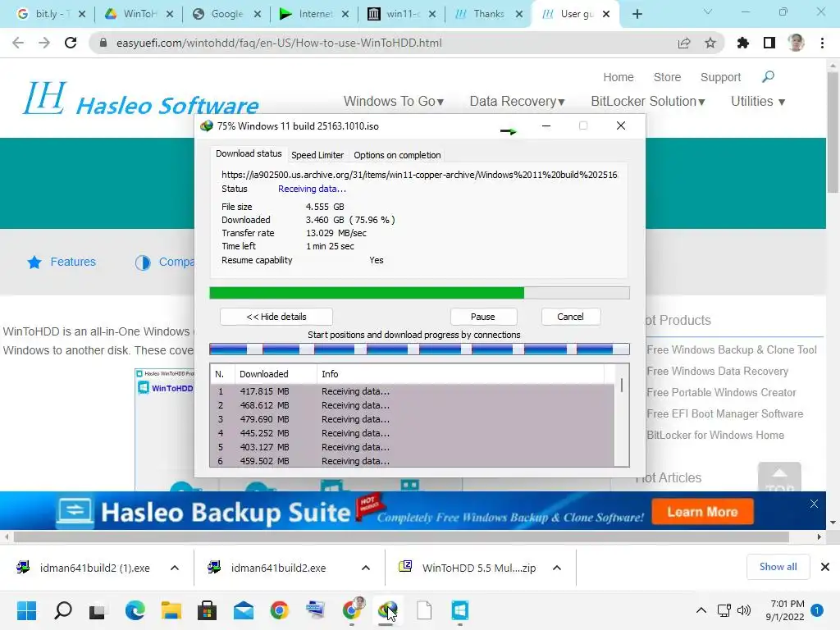Expand Windows To Go menu

(x=393, y=101)
